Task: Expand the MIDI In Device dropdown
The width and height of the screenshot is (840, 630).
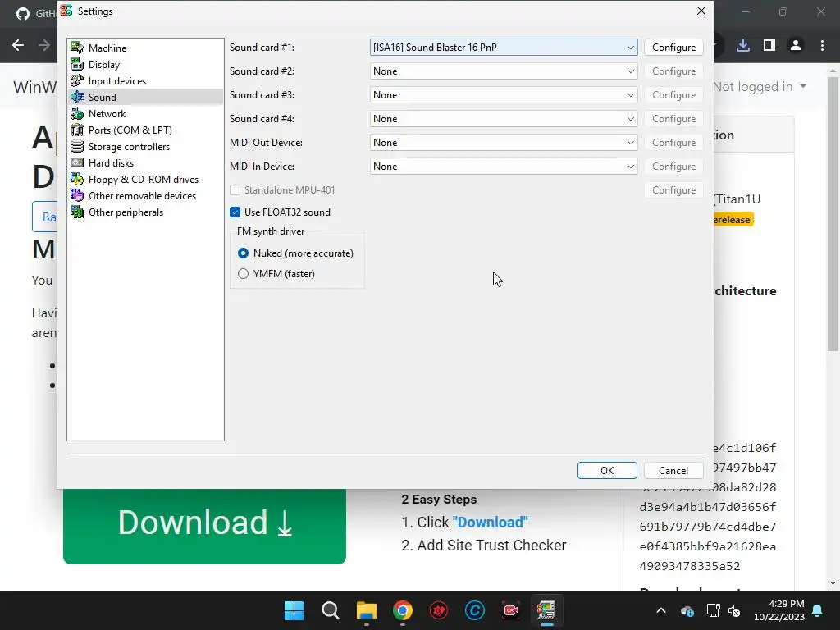Action: coord(504,166)
